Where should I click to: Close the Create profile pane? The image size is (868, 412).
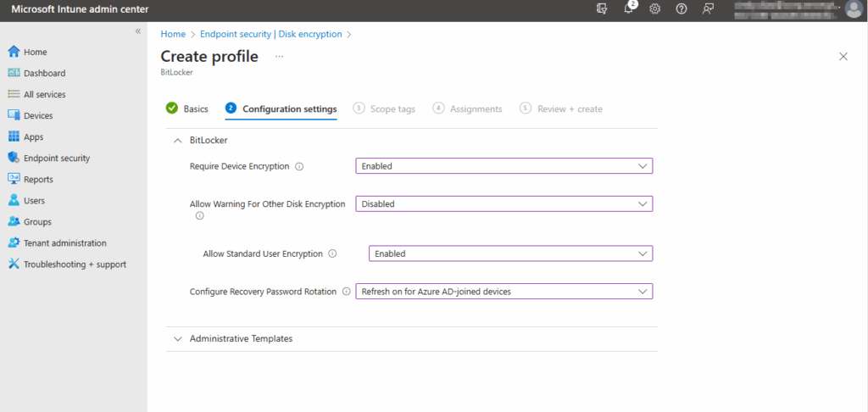(843, 56)
